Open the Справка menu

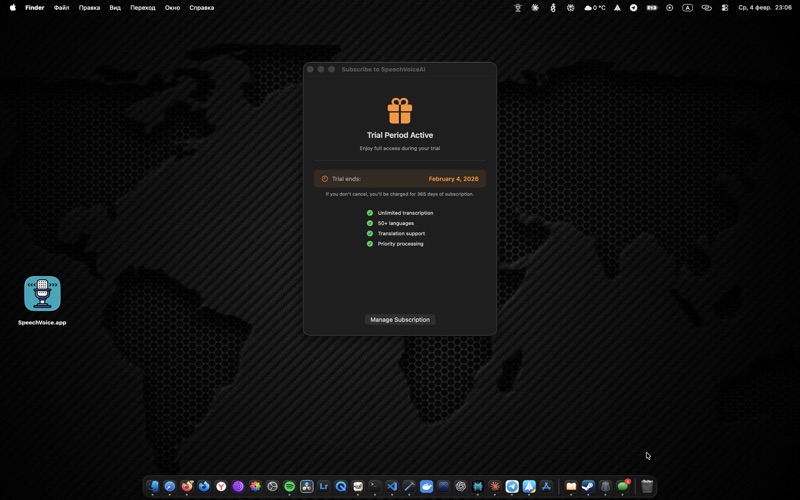click(x=202, y=8)
